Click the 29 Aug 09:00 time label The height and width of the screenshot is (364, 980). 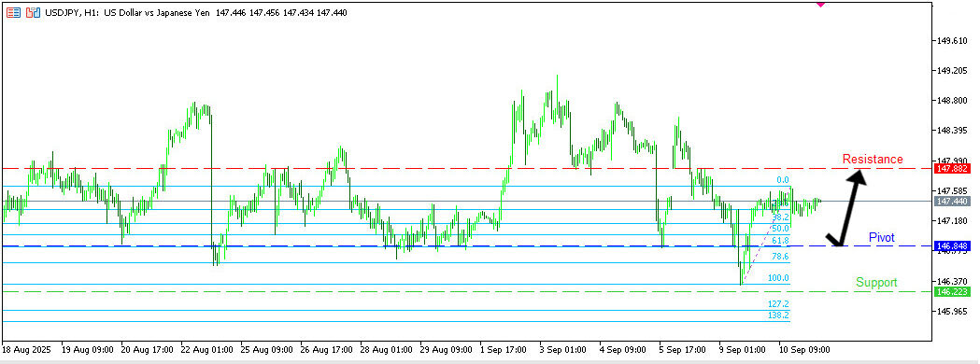(x=447, y=350)
